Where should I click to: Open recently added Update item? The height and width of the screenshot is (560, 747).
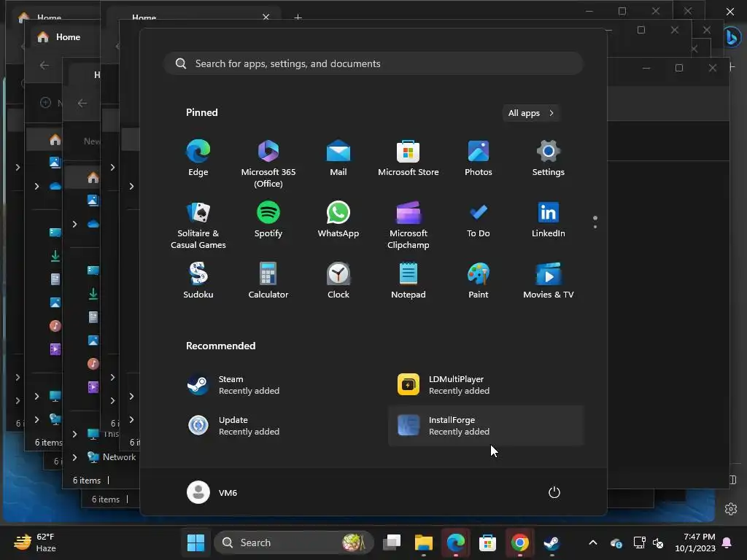pyautogui.click(x=276, y=426)
